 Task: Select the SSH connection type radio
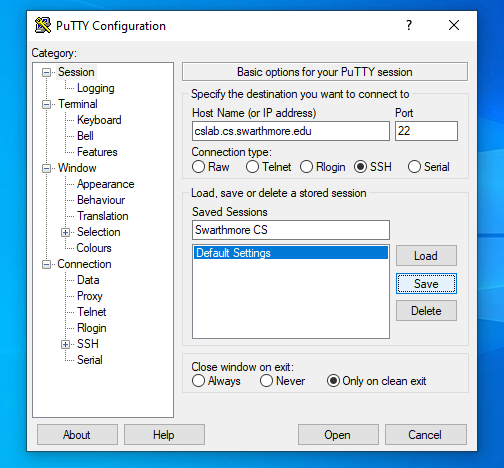click(x=360, y=167)
